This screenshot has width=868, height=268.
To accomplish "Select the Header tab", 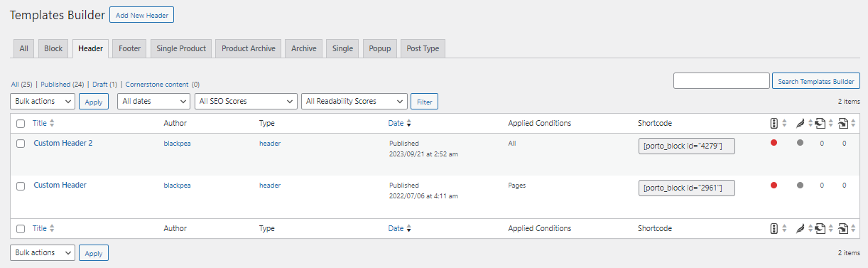I will pyautogui.click(x=91, y=48).
